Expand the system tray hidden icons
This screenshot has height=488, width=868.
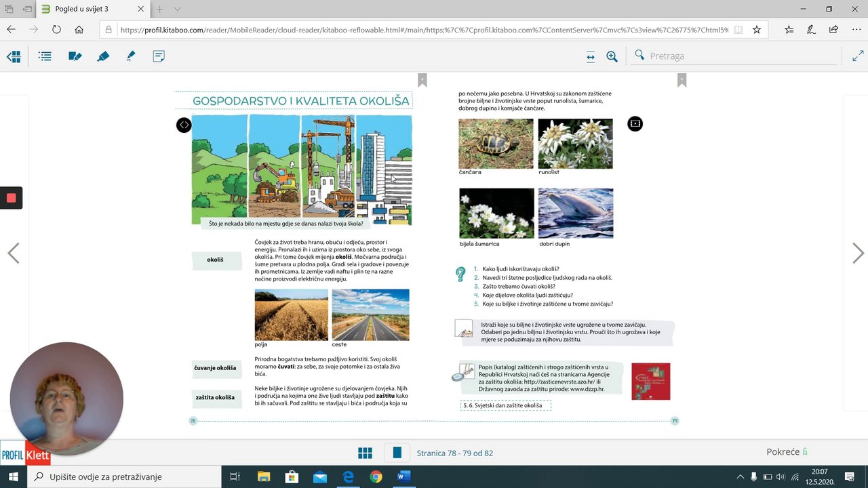[740, 476]
